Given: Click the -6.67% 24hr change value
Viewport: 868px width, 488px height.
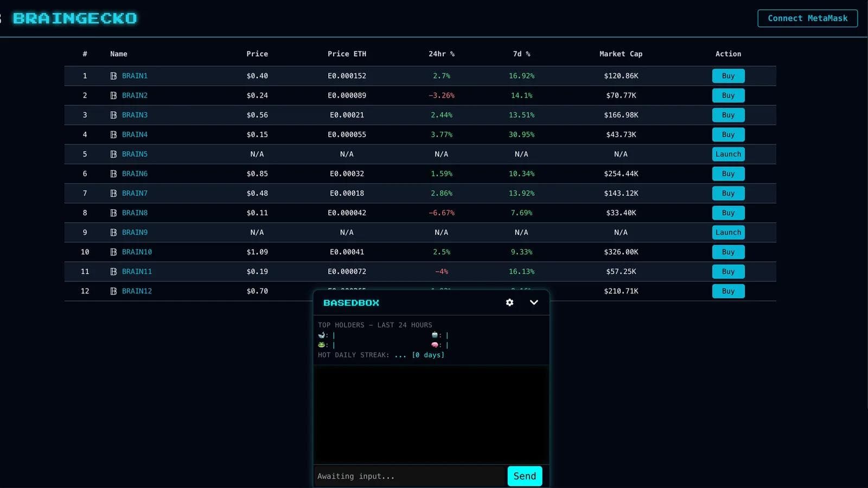Looking at the screenshot, I should tap(442, 213).
